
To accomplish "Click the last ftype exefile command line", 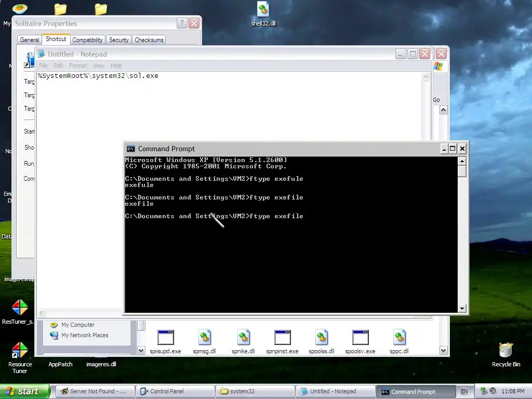I will tap(214, 216).
